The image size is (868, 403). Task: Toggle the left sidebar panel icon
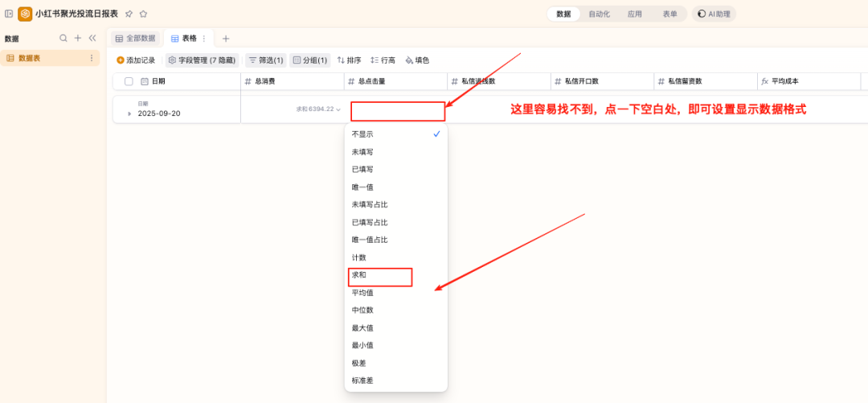tap(9, 14)
